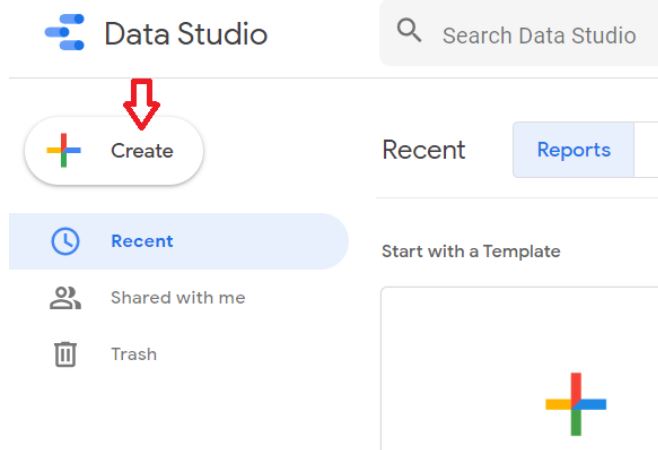Viewport: 658px width, 450px height.
Task: Open Recent in the sidebar
Action: [x=179, y=241]
